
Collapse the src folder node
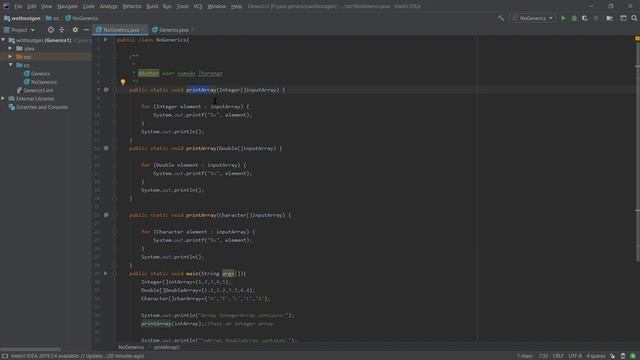[10, 65]
